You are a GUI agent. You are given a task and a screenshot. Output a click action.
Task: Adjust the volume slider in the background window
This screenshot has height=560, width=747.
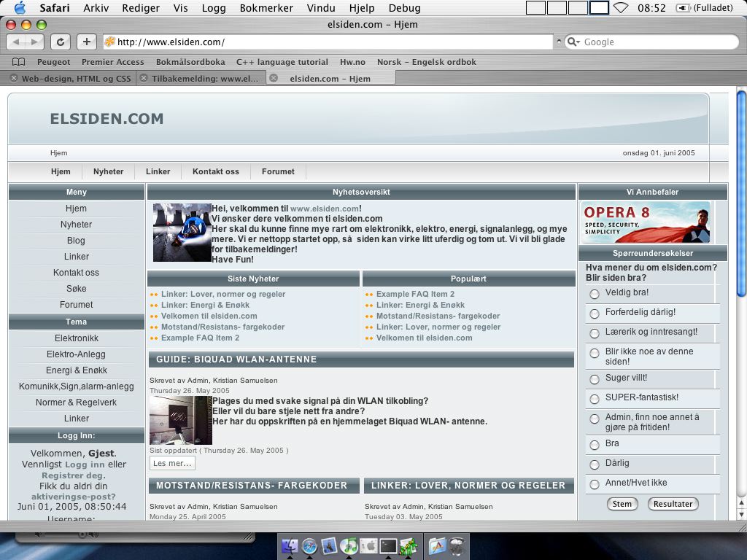point(82,534)
